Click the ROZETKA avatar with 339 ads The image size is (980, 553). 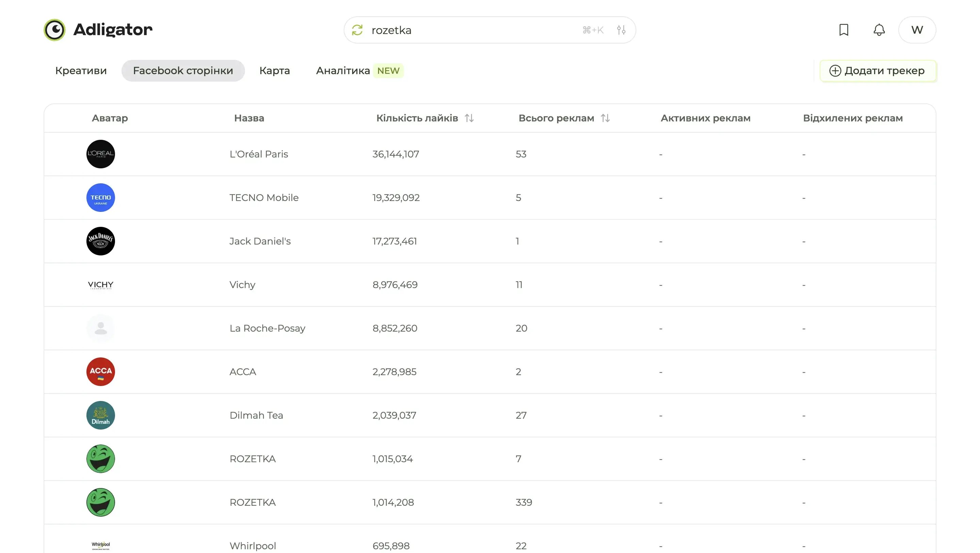pyautogui.click(x=100, y=502)
